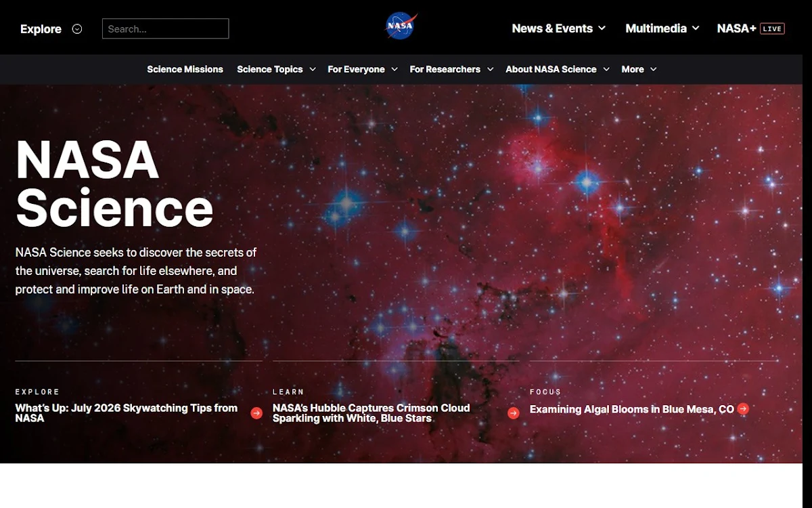Click the EXPLORE category label

[x=37, y=392]
